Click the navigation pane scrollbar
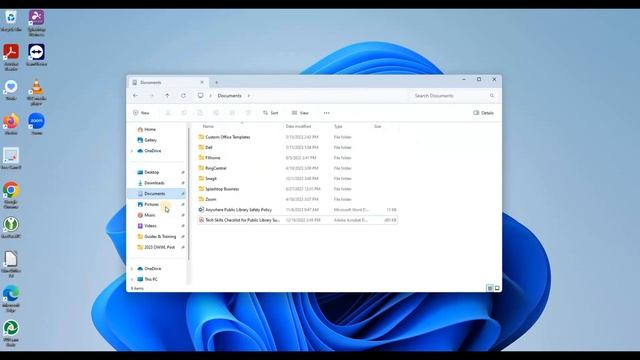This screenshot has height=360, width=640. point(189,194)
